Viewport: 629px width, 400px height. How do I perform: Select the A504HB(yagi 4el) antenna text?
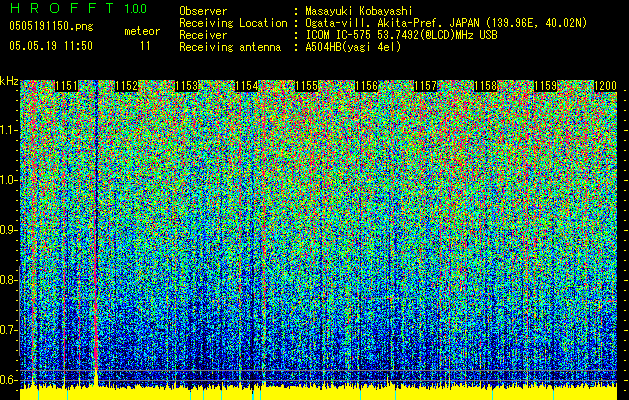[x=355, y=46]
